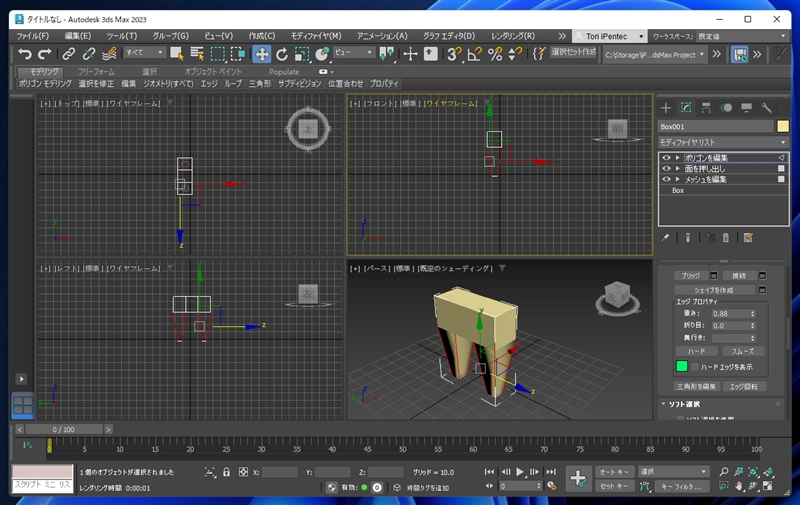The width and height of the screenshot is (800, 505).
Task: Click the シェイプを作成 button
Action: pos(714,290)
